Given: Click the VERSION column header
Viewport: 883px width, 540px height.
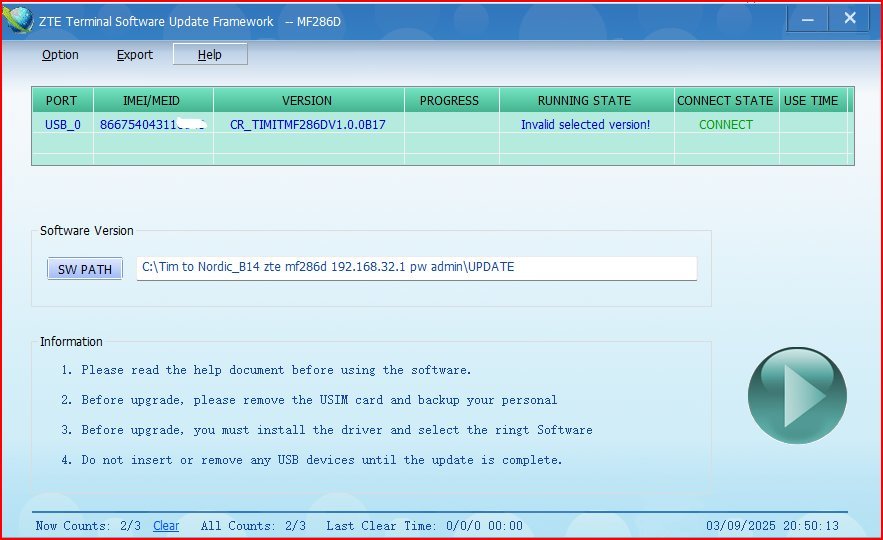Looking at the screenshot, I should click(307, 101).
